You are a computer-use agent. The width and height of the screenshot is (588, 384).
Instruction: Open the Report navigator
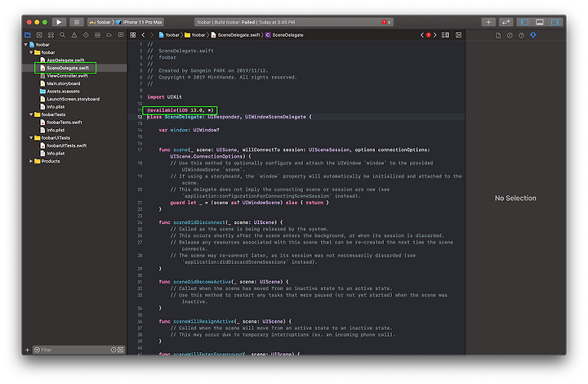pos(121,35)
